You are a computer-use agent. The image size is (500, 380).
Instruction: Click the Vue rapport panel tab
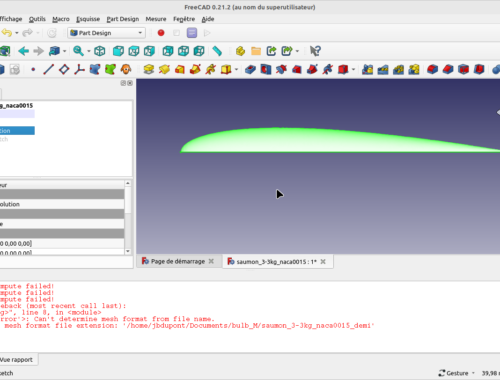(16, 360)
